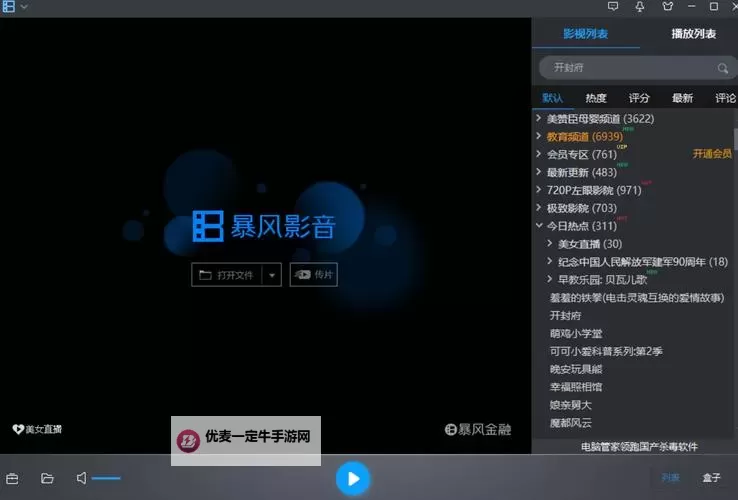Open the toolbox icon in bottom bar
This screenshot has width=738, height=500.
[x=12, y=478]
